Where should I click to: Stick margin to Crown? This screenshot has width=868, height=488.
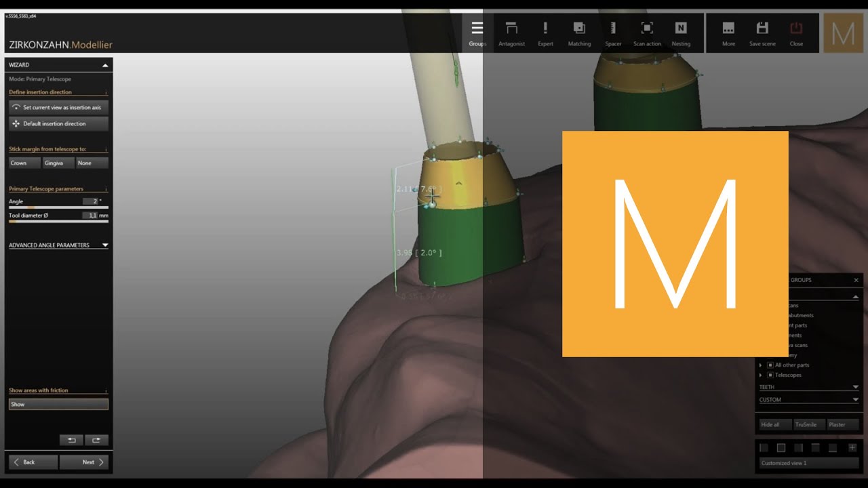24,163
